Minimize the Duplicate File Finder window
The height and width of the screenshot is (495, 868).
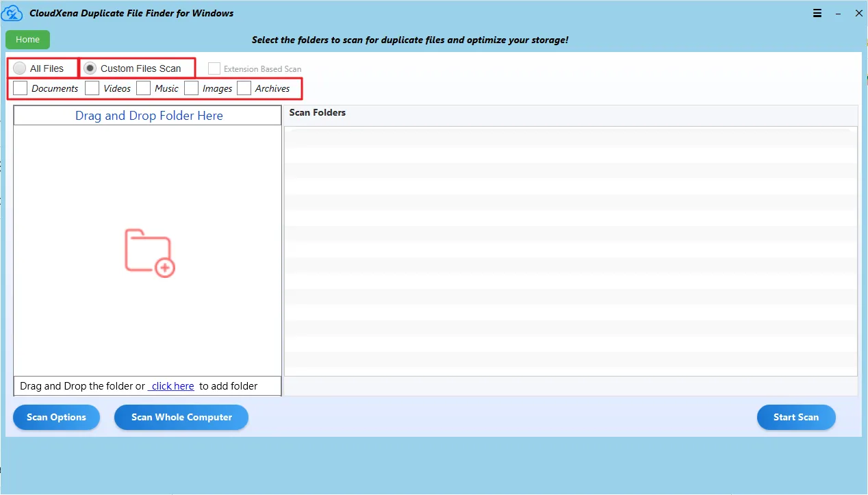838,13
